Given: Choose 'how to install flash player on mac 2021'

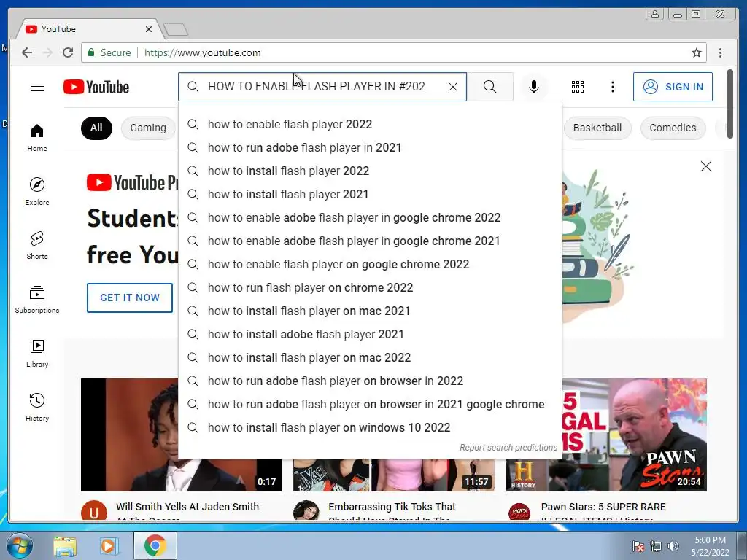Looking at the screenshot, I should point(370,311).
